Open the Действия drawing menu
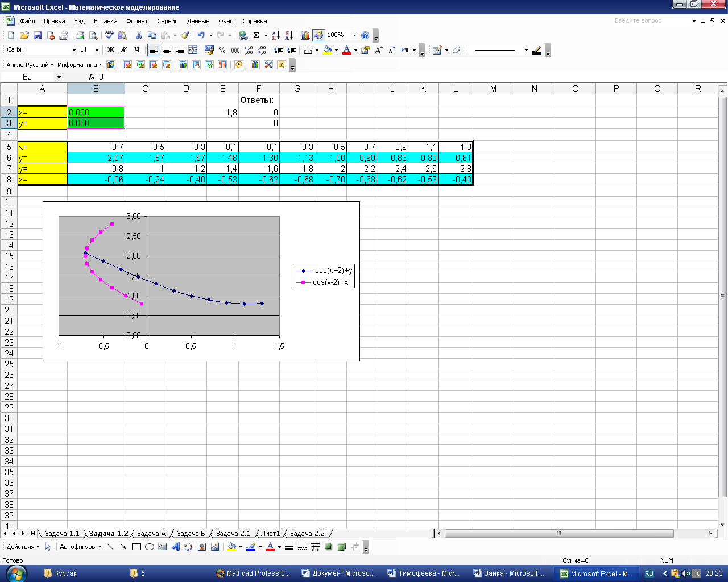Screen dimensions: 728x582 point(23,547)
